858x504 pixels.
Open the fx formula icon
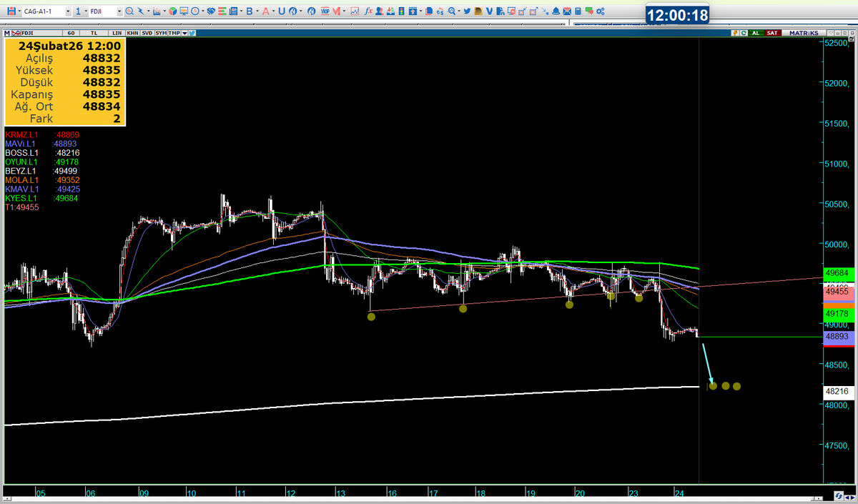pyautogui.click(x=368, y=11)
